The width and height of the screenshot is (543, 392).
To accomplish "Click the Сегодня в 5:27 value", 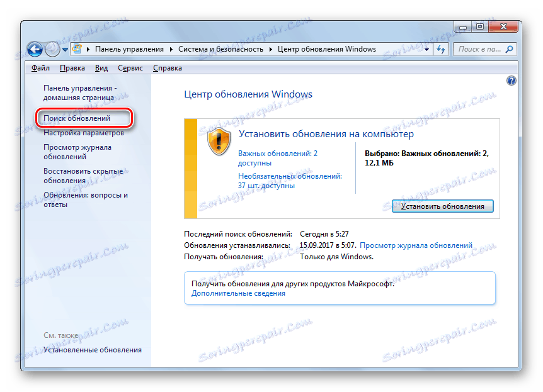I will [x=324, y=234].
